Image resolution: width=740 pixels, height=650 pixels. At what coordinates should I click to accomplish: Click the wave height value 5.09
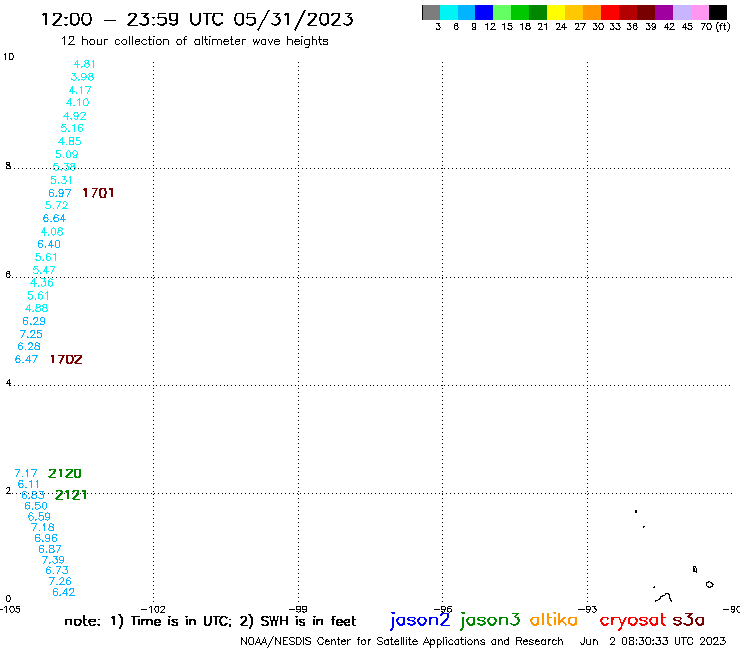[x=67, y=154]
